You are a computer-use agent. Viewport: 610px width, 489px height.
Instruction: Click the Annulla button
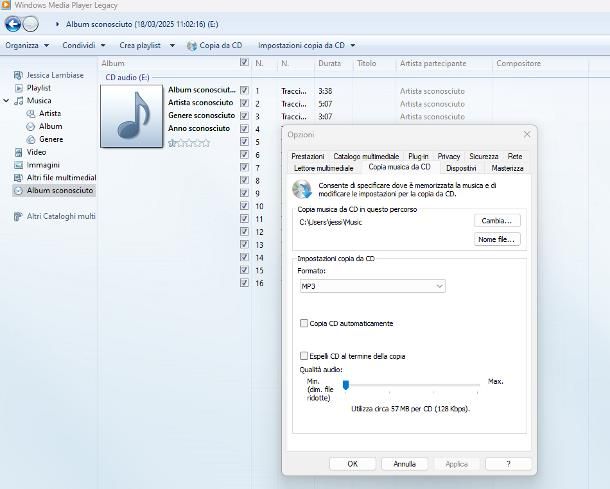(405, 464)
